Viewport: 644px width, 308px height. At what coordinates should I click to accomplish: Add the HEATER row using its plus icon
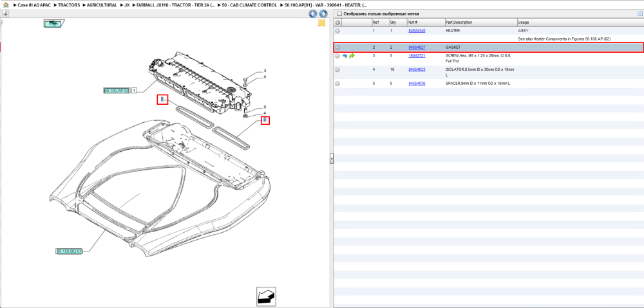[x=337, y=31]
